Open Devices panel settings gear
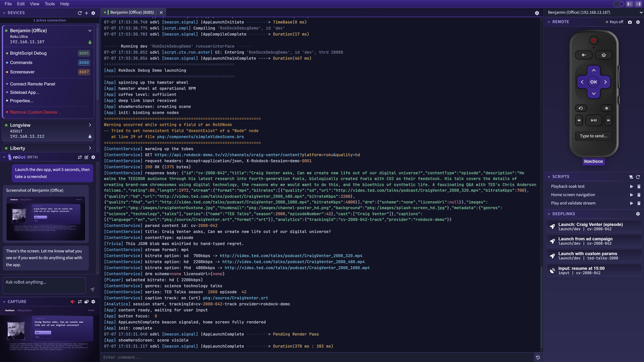This screenshot has height=362, width=644. 93,12
